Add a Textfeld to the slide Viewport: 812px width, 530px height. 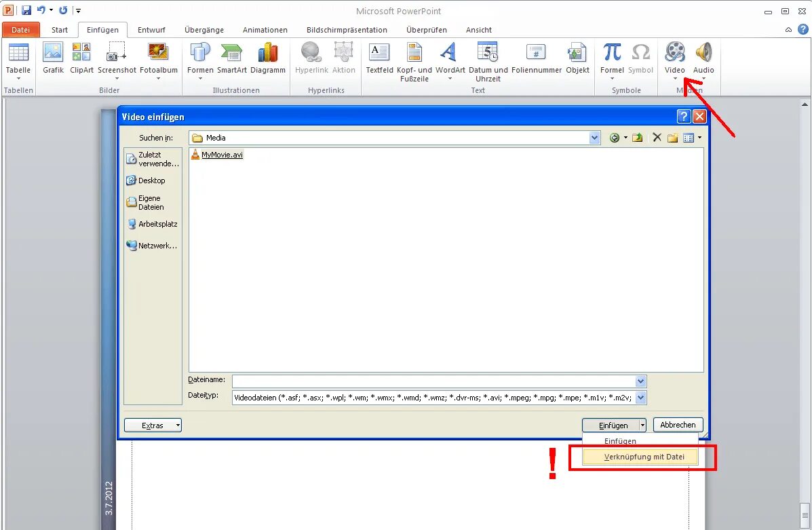[x=379, y=58]
